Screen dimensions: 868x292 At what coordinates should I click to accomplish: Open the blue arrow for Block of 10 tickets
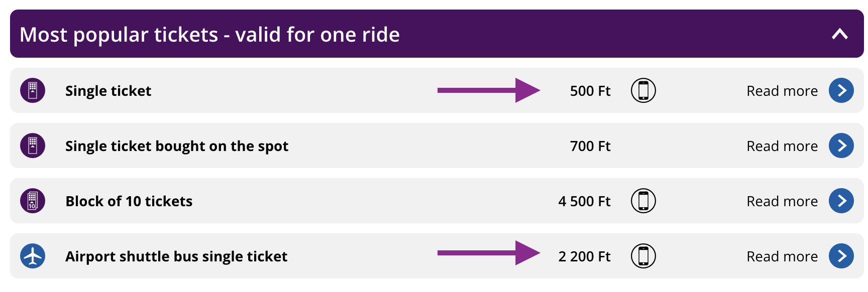841,201
